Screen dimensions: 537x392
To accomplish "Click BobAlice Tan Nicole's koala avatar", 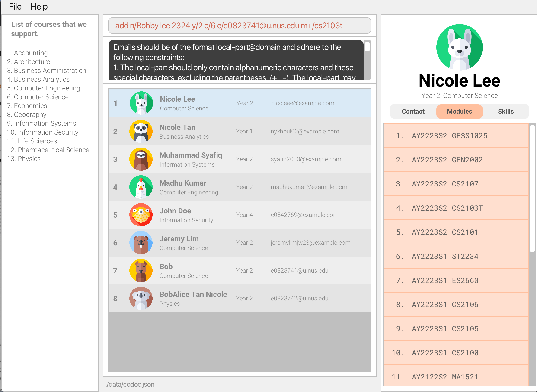I will (141, 298).
